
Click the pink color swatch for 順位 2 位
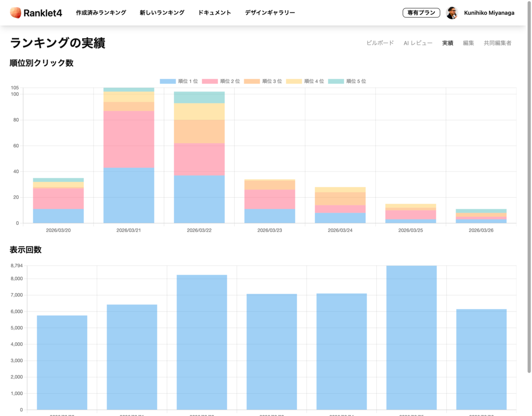click(210, 81)
